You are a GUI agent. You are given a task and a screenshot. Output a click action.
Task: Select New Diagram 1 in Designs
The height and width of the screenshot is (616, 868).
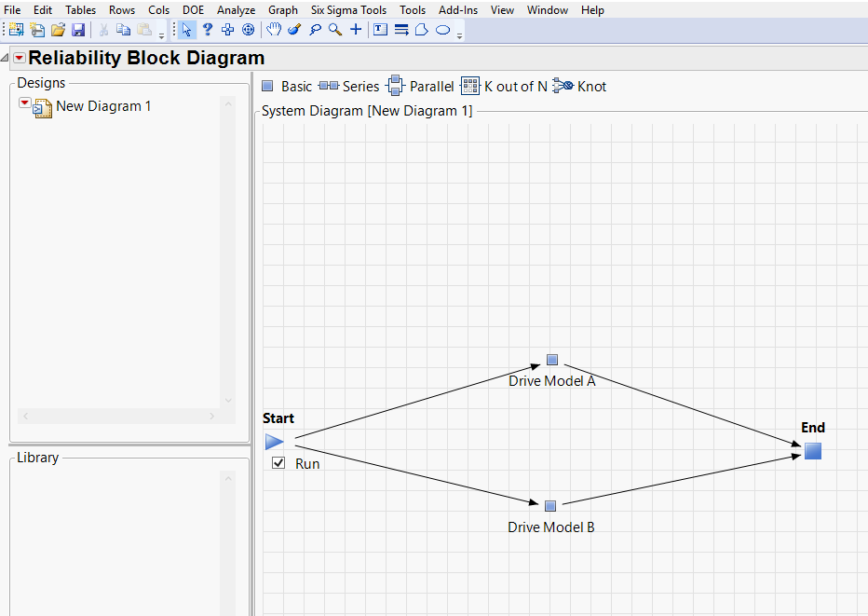coord(103,106)
